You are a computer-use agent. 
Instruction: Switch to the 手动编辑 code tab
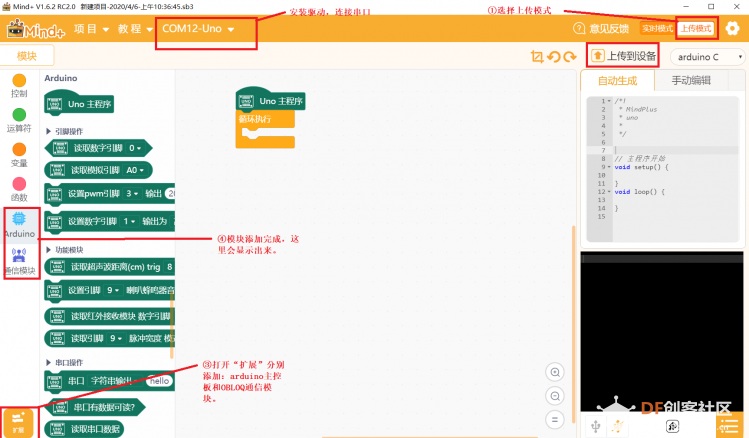click(x=691, y=80)
